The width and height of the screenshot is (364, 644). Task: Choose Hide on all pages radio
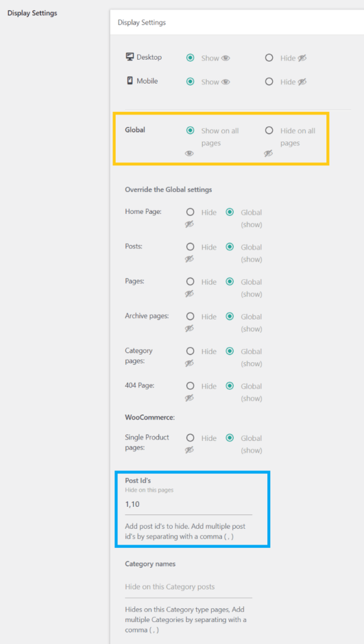[269, 131]
